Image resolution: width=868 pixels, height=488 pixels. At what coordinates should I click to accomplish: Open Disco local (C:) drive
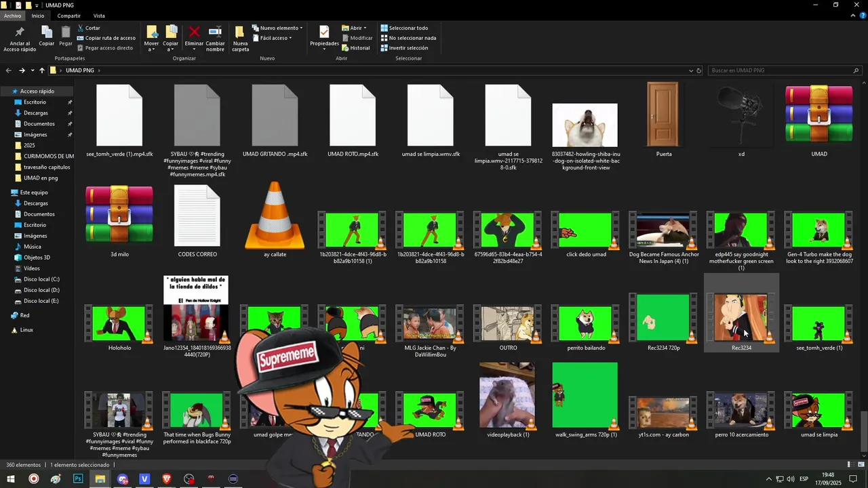coord(41,279)
